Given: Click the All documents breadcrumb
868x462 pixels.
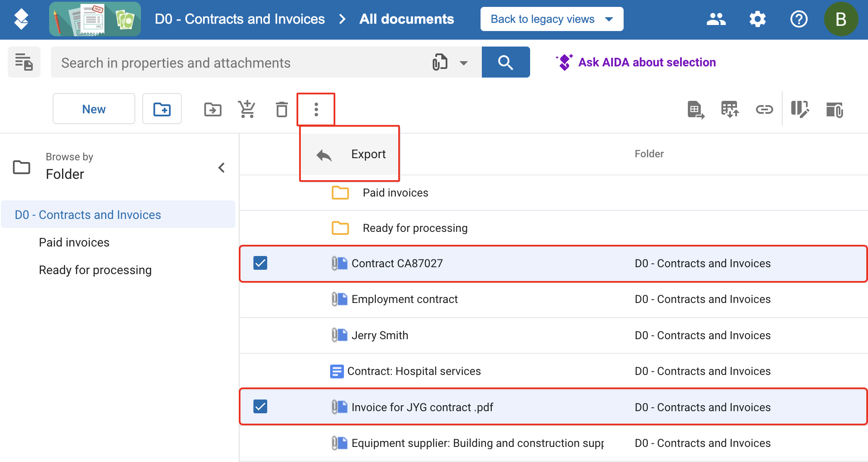Looking at the screenshot, I should coord(406,19).
